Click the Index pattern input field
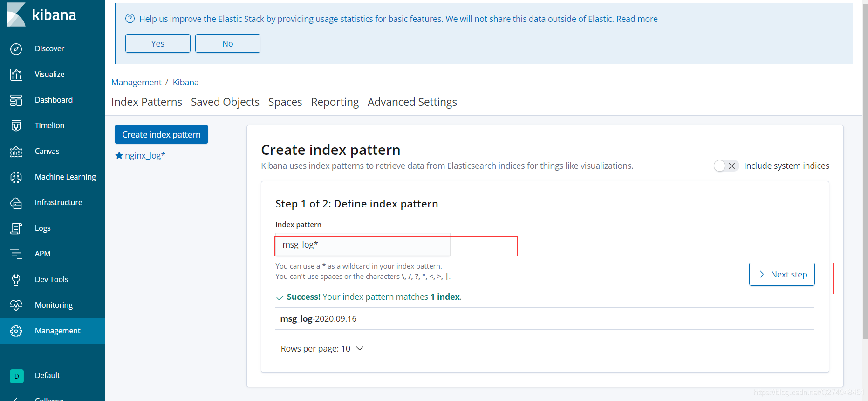Screen dimensions: 868x401 (x=363, y=245)
